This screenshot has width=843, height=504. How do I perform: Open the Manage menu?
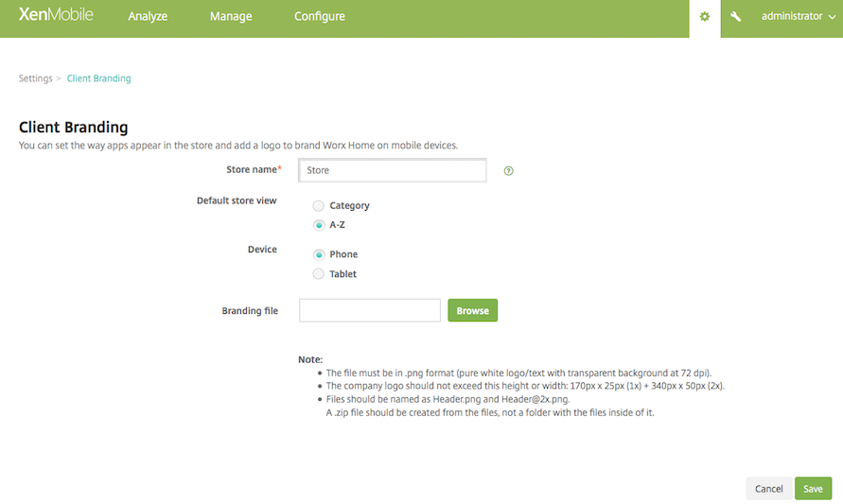(x=231, y=16)
